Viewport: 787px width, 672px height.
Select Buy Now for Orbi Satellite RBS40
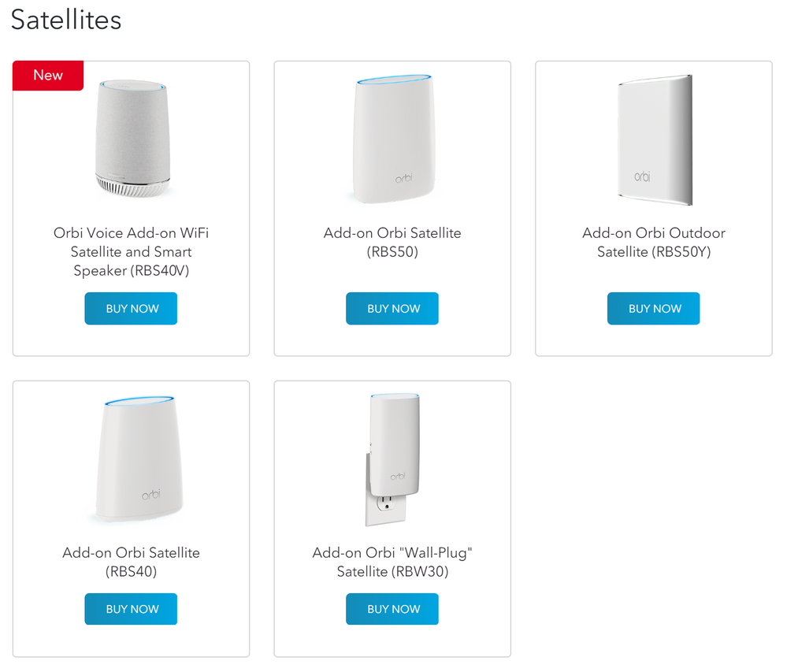[x=131, y=609]
